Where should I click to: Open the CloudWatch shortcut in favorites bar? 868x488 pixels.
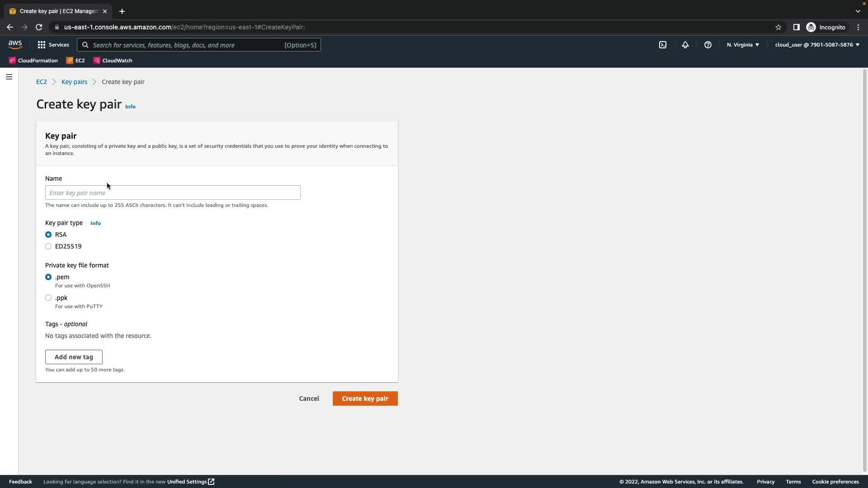coord(113,61)
